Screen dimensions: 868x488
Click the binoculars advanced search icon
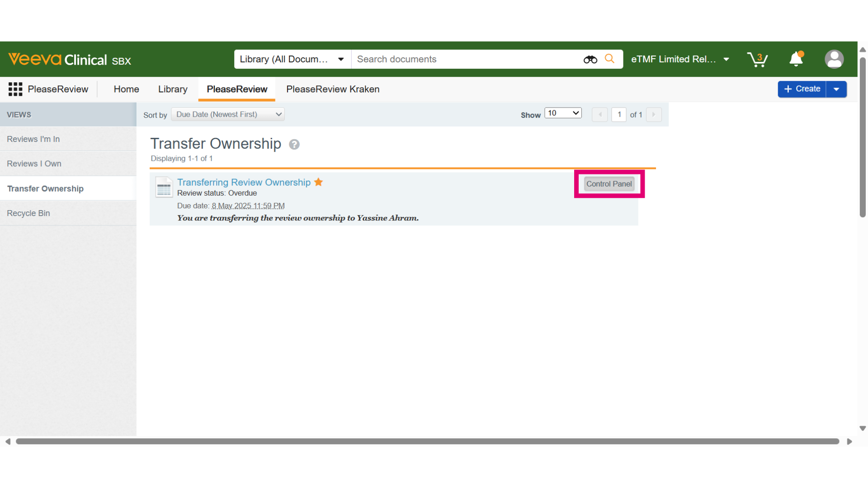tap(590, 59)
